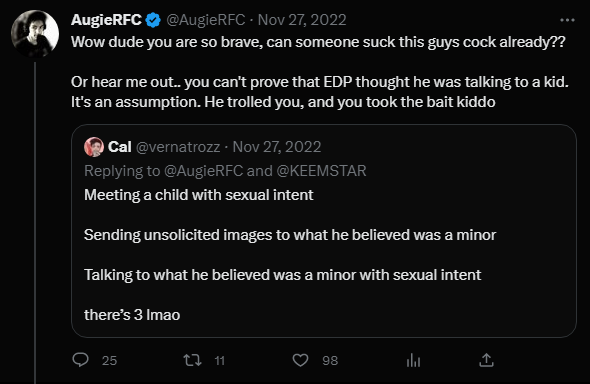
Task: Click the Cal display name
Action: pos(120,147)
